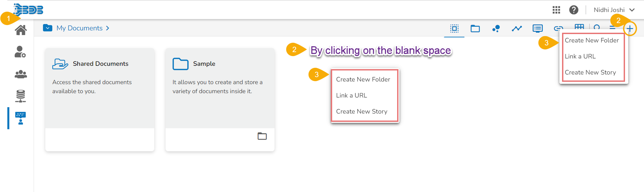The image size is (644, 192).
Task: Expand the Nidhi Joshi user dropdown
Action: point(614,10)
